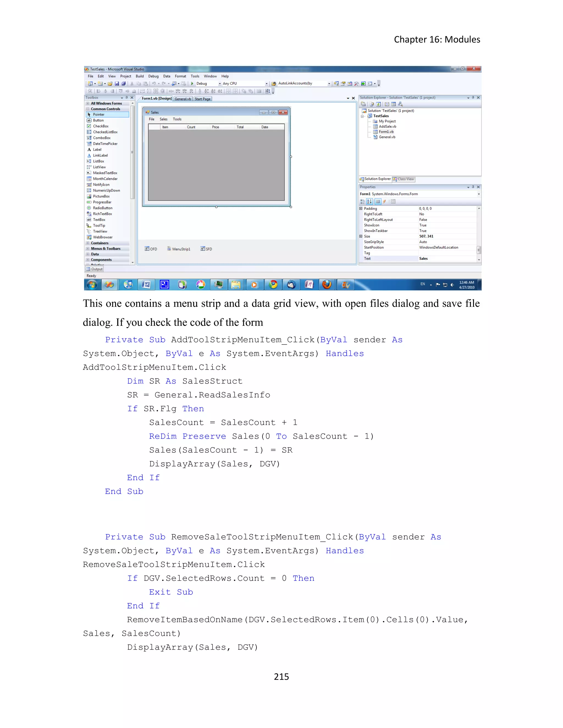The image size is (563, 728).
Task: Pin toggle on the Properties panel
Action: tap(473, 187)
